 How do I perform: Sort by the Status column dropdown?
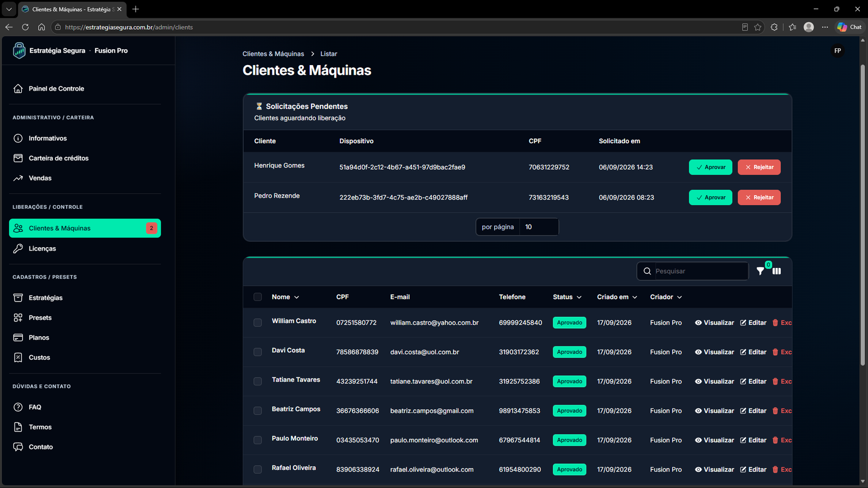pos(567,297)
